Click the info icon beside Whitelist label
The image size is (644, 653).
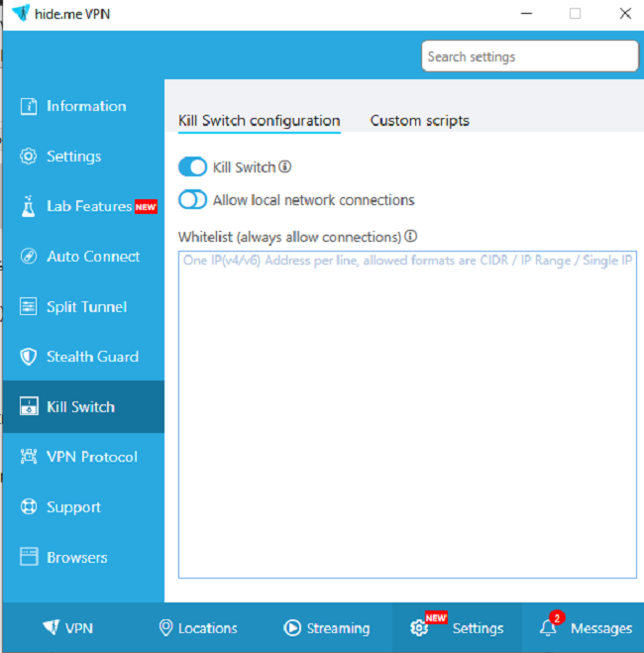(410, 236)
